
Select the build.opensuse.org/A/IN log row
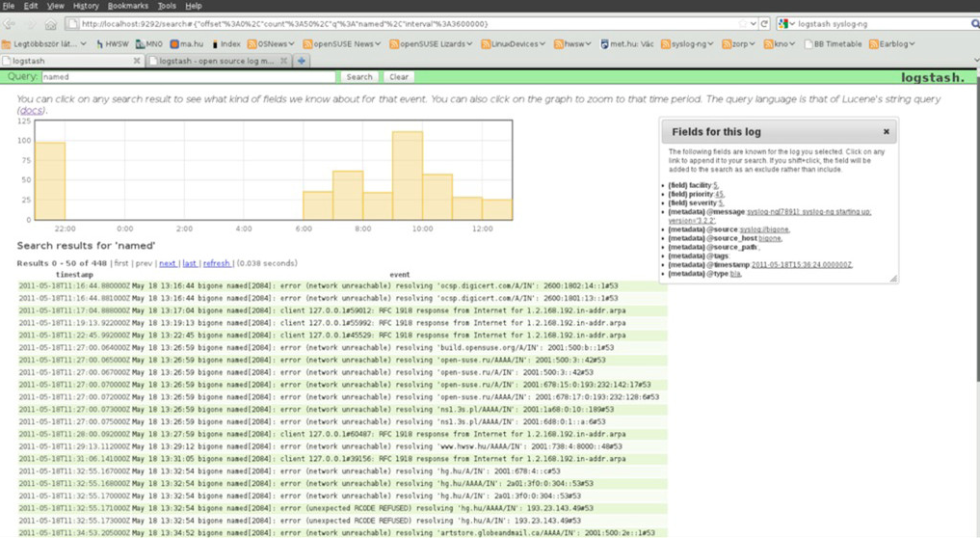(x=341, y=348)
